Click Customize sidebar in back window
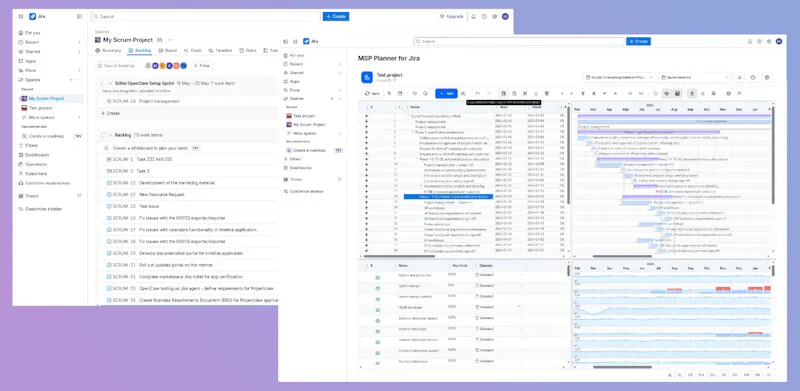This screenshot has width=800, height=391. point(44,209)
